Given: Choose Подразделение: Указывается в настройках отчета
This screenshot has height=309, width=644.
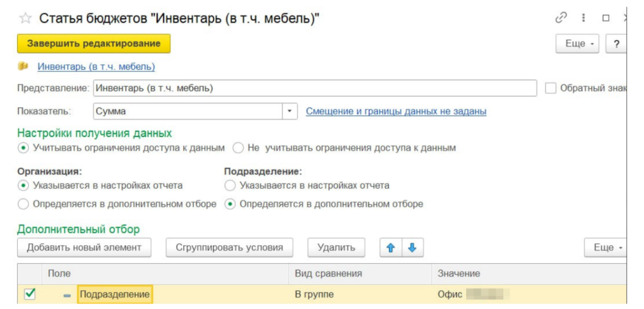Looking at the screenshot, I should 230,186.
